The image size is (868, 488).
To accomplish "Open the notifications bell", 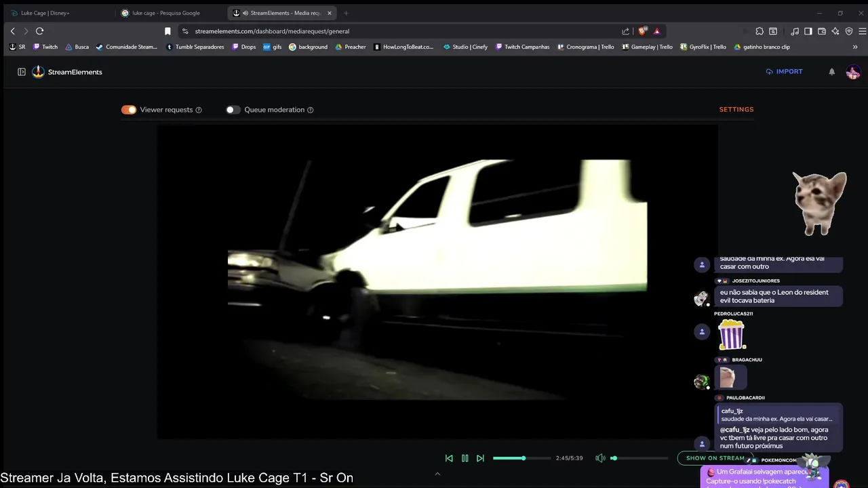I will pos(832,72).
